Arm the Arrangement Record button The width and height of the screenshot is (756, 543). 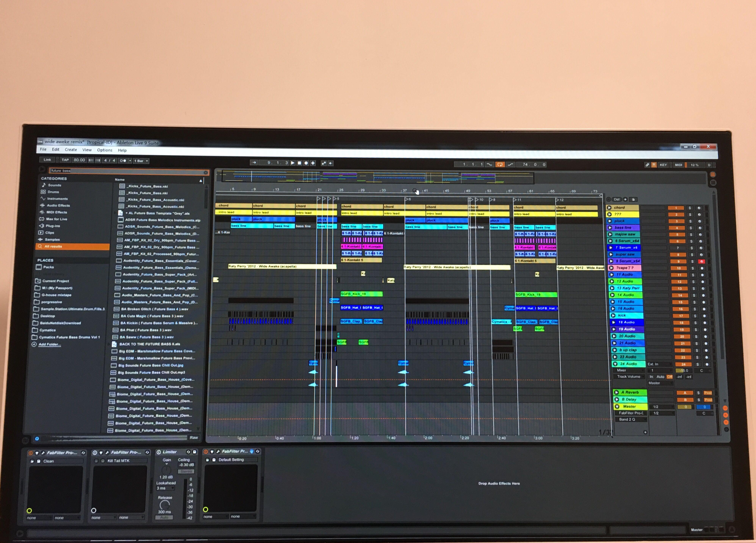[x=306, y=163]
